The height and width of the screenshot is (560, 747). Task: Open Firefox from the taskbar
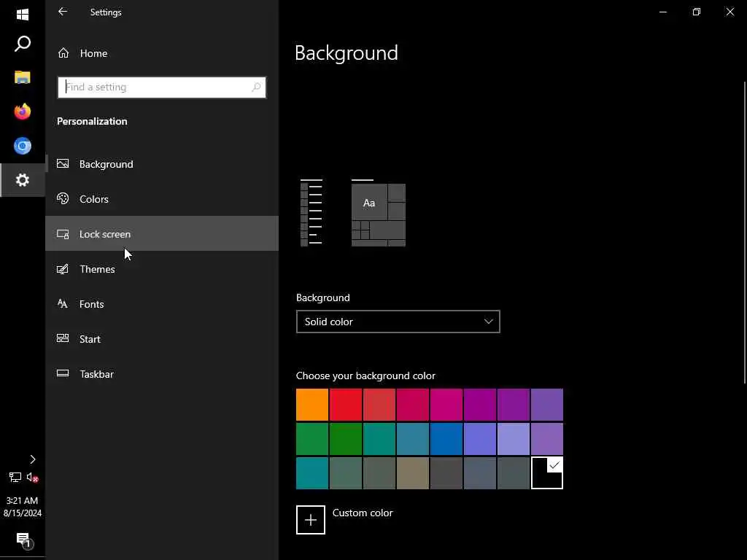pos(23,111)
